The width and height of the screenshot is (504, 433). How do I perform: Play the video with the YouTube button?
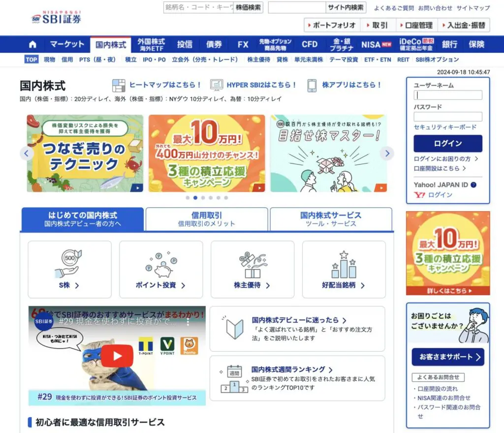tap(118, 356)
